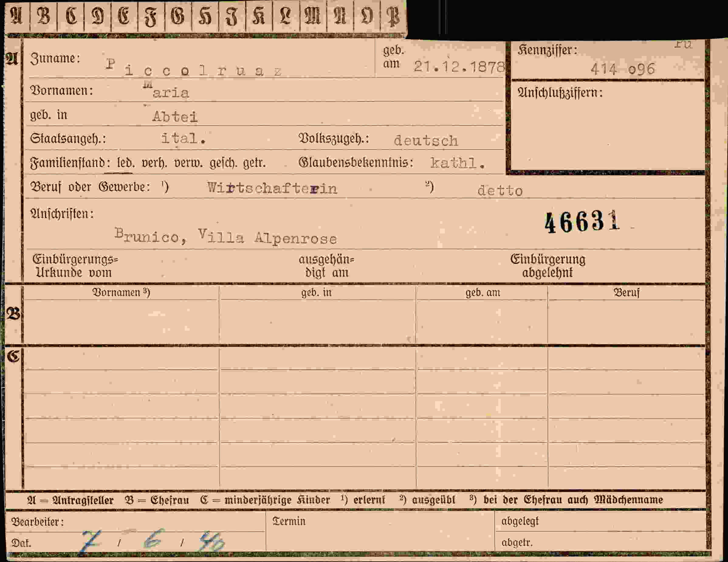The height and width of the screenshot is (562, 728).
Task: Click the 'gesch.' marital status option
Action: 223,163
